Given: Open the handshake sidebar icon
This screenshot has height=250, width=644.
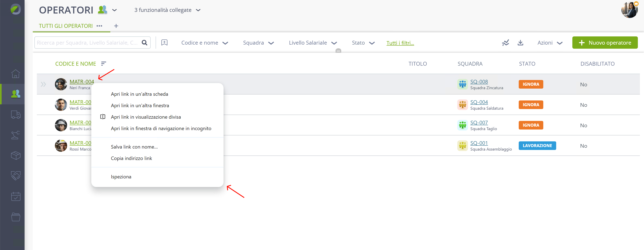Looking at the screenshot, I should point(16,176).
